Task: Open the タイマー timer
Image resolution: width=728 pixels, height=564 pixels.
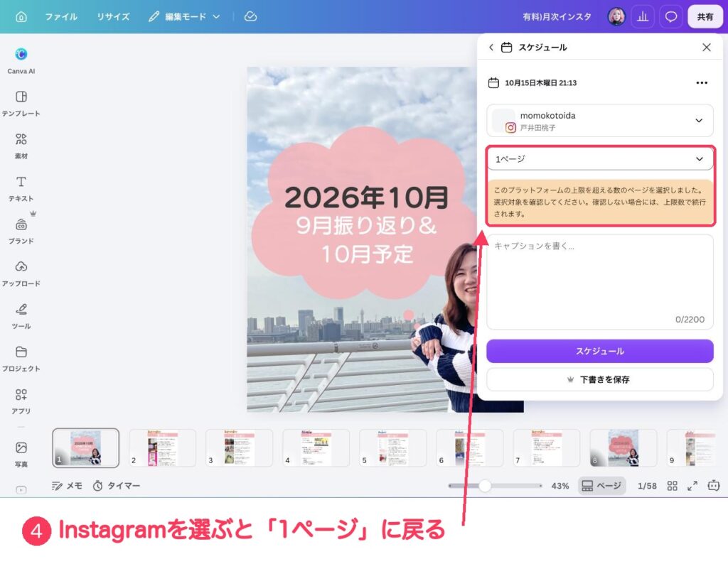Action: (117, 486)
